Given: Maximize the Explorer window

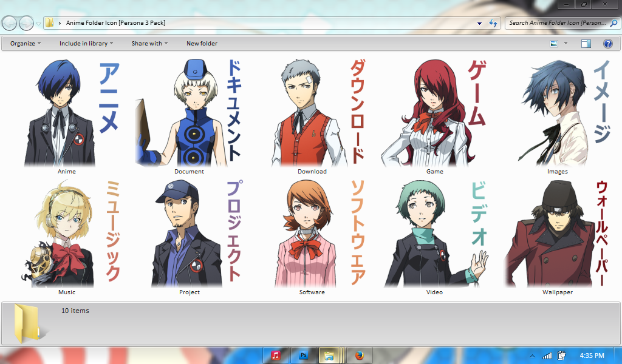Looking at the screenshot, I should coord(584,4).
